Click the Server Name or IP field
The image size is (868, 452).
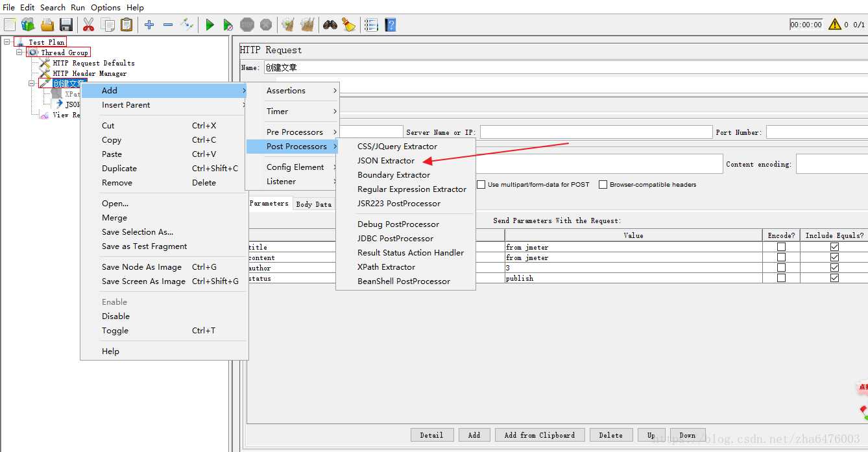596,132
